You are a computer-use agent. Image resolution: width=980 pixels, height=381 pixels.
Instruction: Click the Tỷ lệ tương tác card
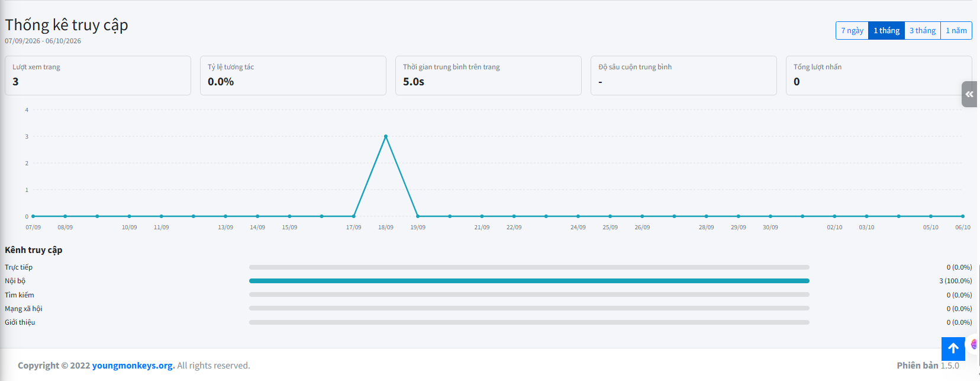pos(293,75)
